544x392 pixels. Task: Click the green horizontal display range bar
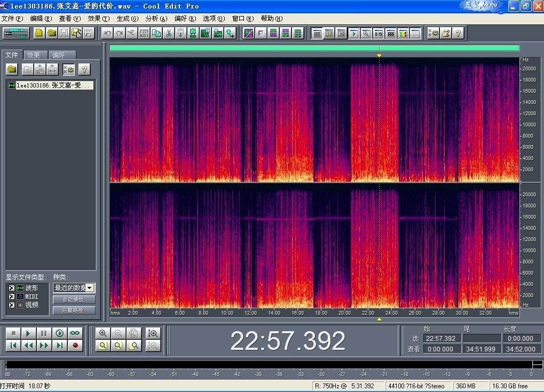pyautogui.click(x=314, y=48)
